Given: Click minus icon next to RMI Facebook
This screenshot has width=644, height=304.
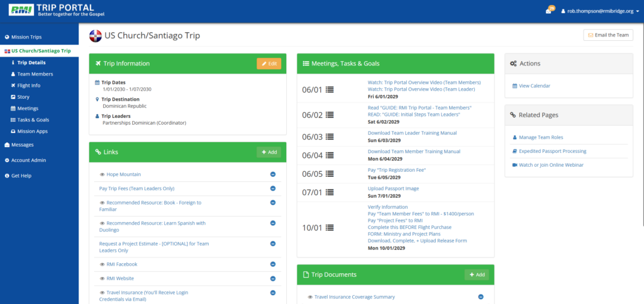Looking at the screenshot, I should [x=273, y=264].
